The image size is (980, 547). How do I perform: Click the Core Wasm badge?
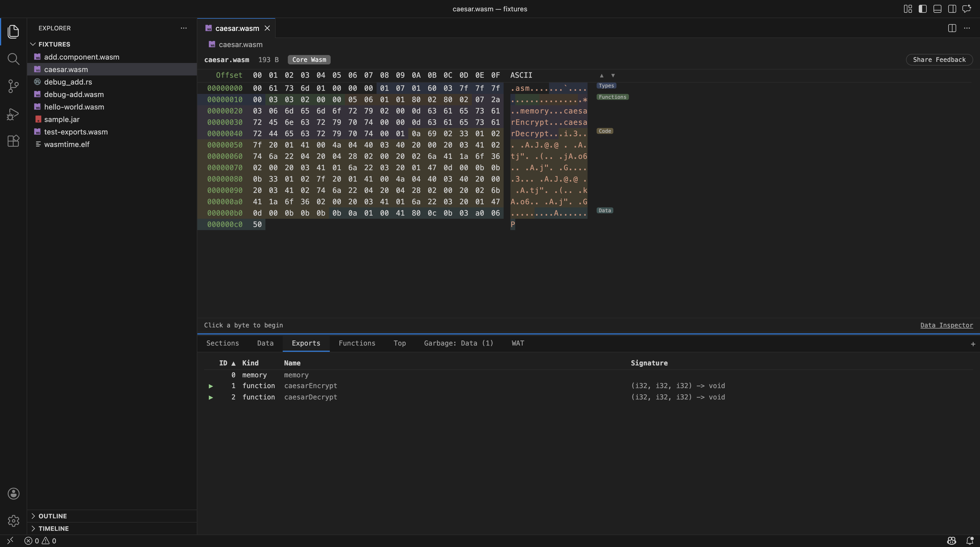click(x=309, y=60)
